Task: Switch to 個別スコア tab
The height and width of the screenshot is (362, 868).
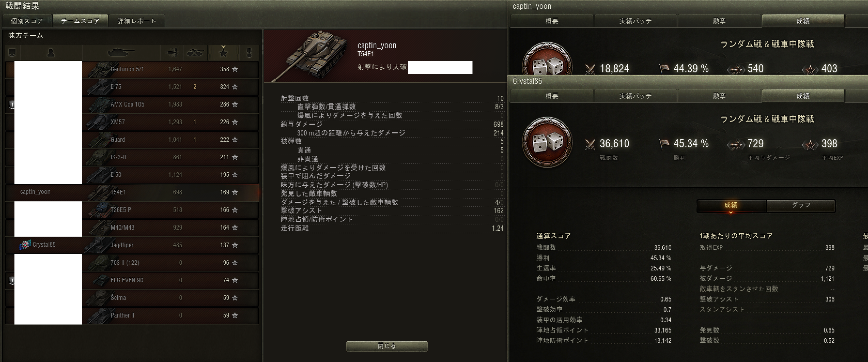Action: pyautogui.click(x=27, y=21)
